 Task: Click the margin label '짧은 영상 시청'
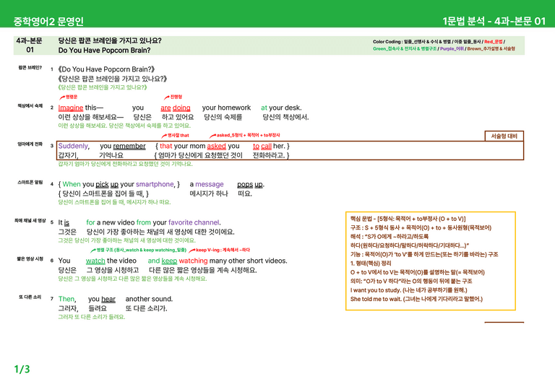click(30, 258)
